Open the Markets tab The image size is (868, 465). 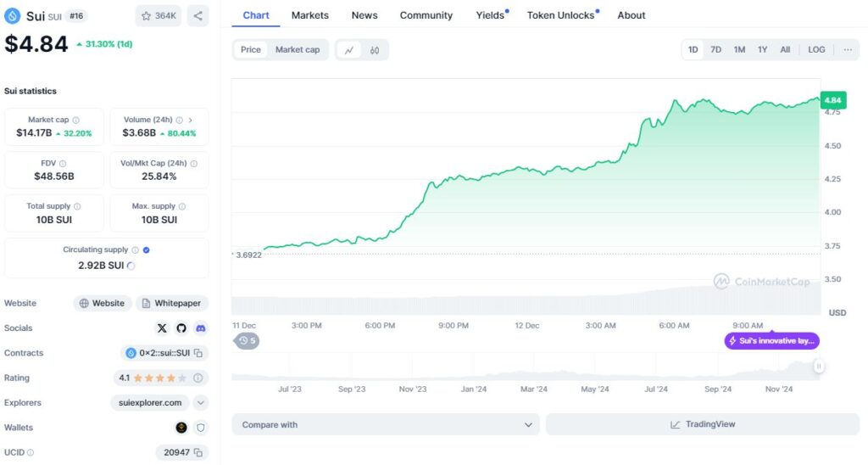pyautogui.click(x=310, y=15)
